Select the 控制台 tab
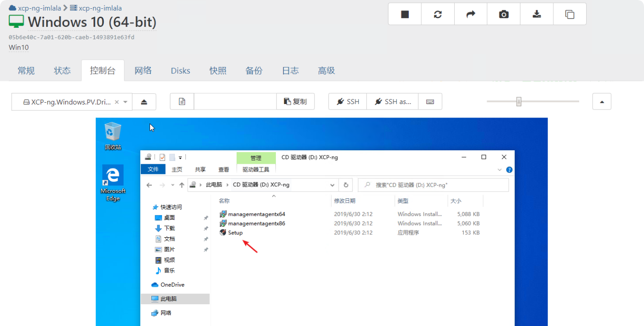 point(103,71)
